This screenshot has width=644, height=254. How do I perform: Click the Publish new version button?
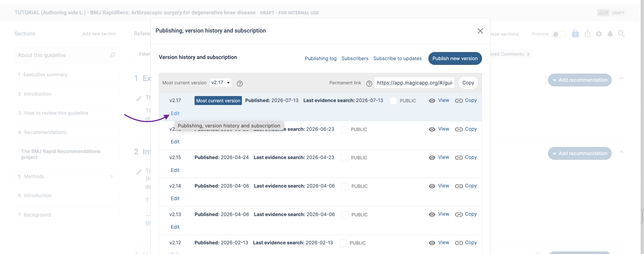pos(455,59)
